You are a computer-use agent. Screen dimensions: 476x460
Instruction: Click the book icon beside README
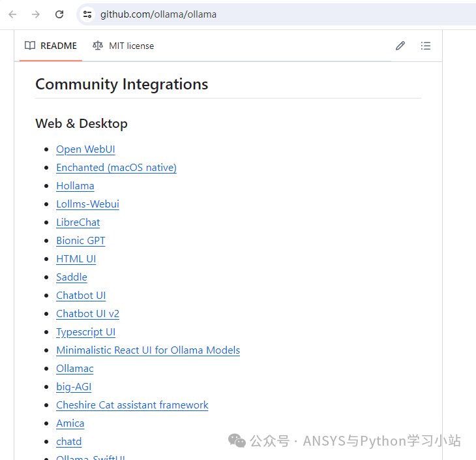30,46
